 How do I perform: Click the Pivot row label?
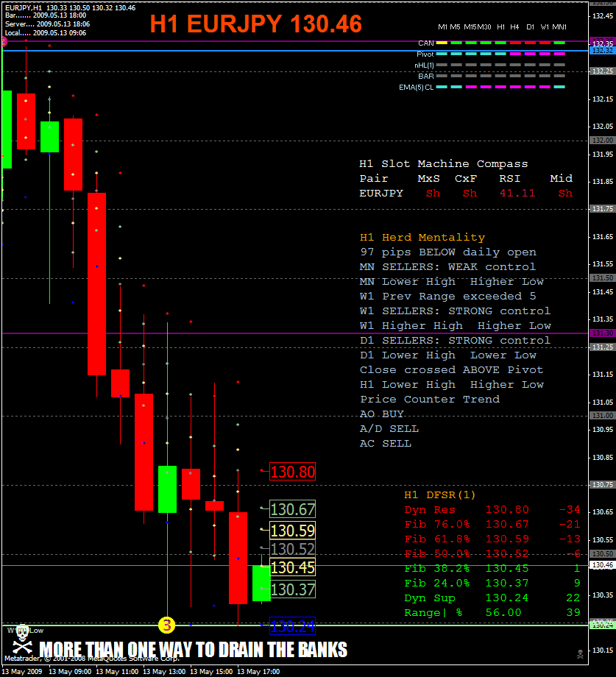(425, 54)
